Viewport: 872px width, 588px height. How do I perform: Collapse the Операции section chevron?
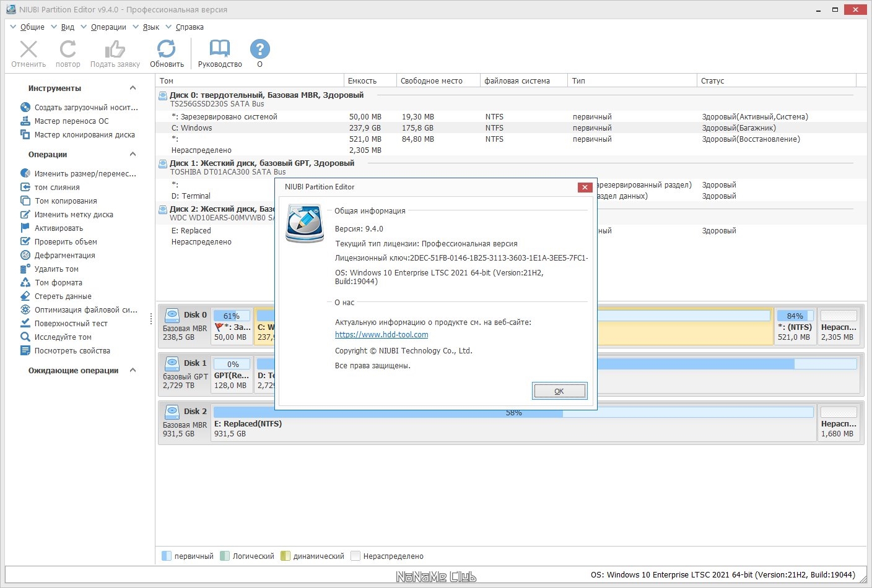pyautogui.click(x=133, y=155)
